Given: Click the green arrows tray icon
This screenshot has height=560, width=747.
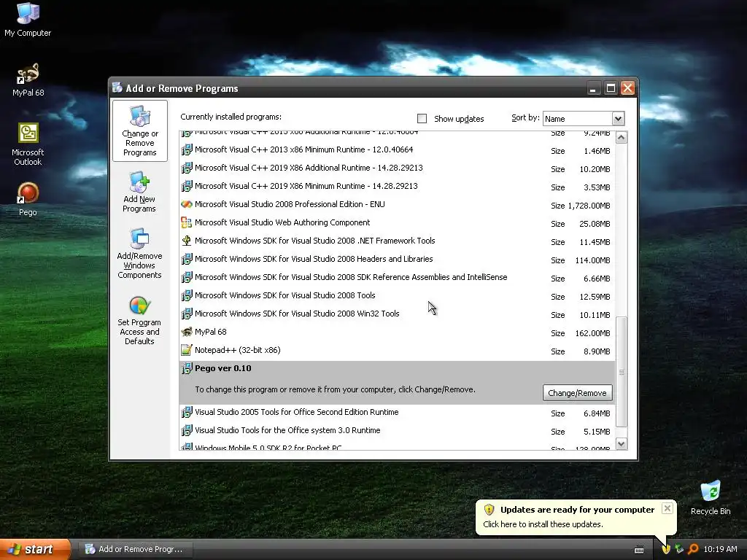Looking at the screenshot, I should pyautogui.click(x=679, y=549).
